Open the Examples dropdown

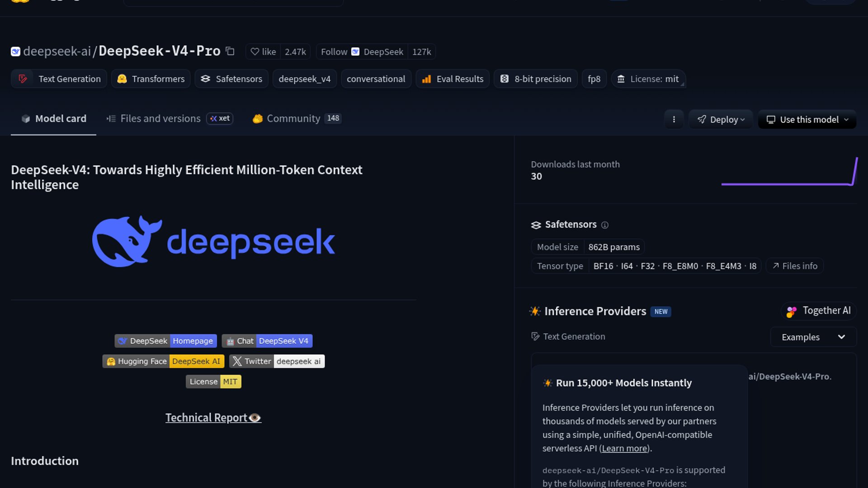coord(813,337)
